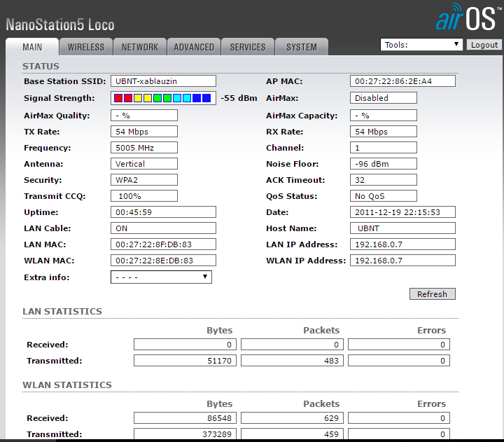Image resolution: width=504 pixels, height=442 pixels.
Task: Click LAN transmitted bytes 51170
Action: pos(185,361)
